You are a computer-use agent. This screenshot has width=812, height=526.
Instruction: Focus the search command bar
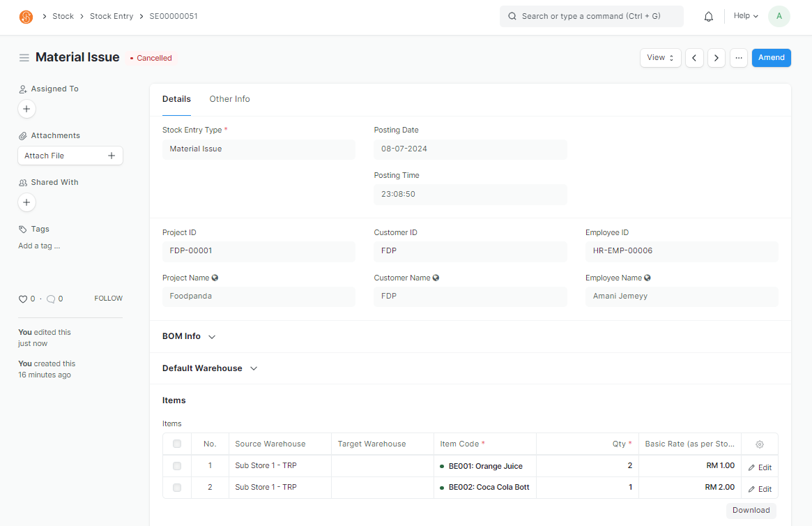(x=591, y=16)
